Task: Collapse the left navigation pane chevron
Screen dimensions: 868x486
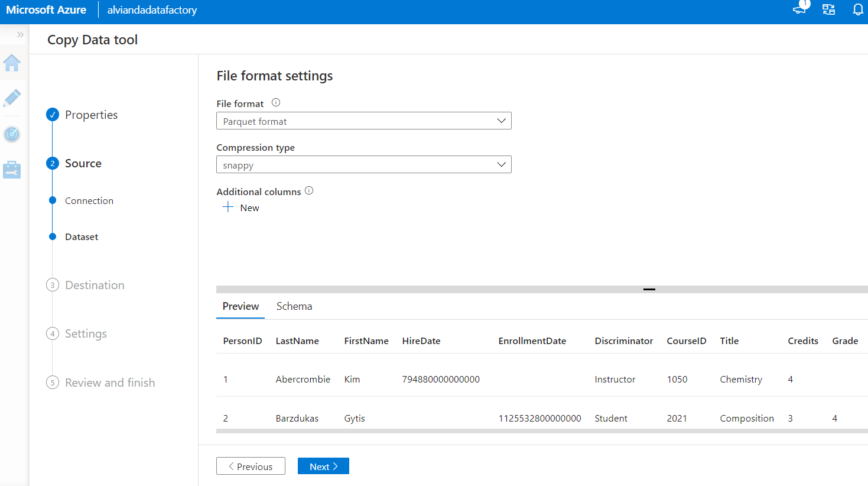Action: 19,34
